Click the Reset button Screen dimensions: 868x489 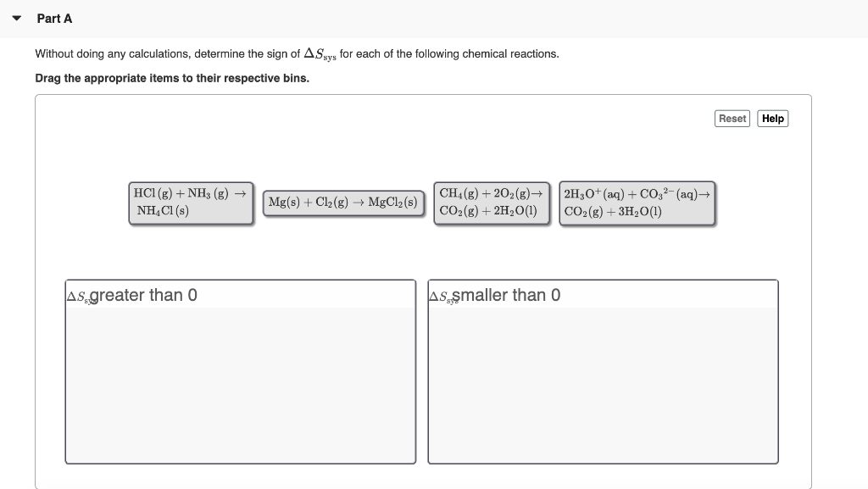732,118
